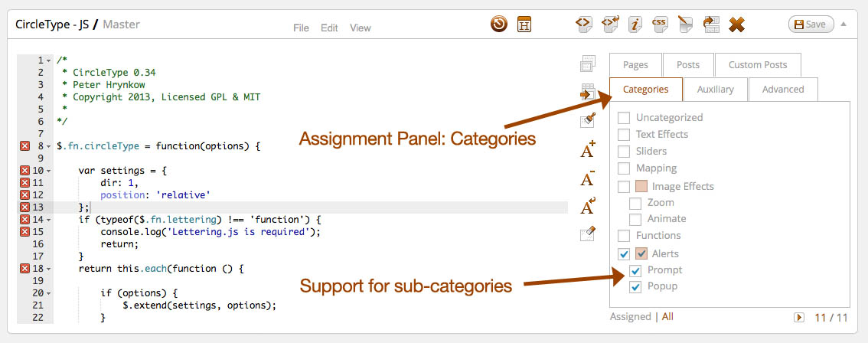Switch to the Auxiliary tab
Screen dimensions: 868x343
[x=715, y=90]
